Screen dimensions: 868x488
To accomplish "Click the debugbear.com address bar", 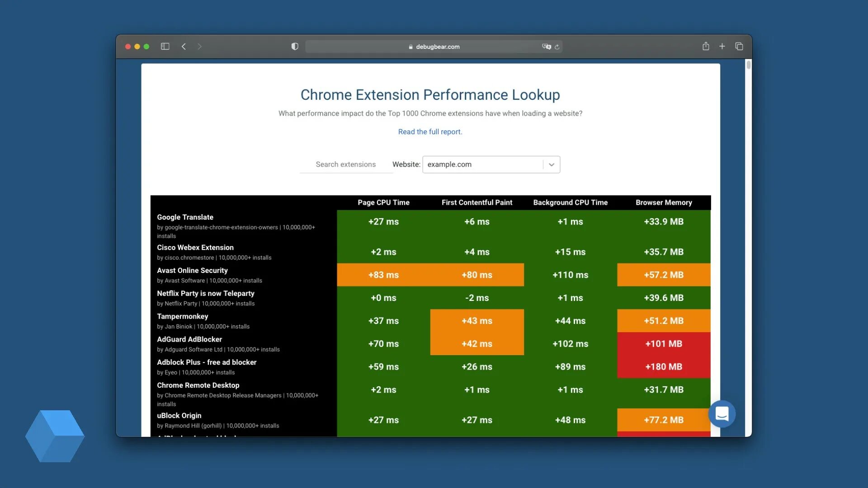I will tap(434, 47).
